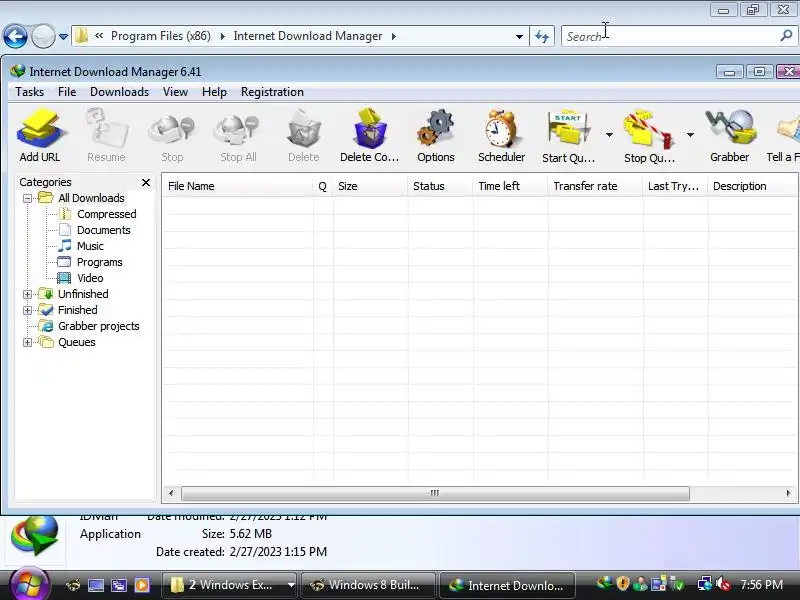Click the Stop toolbar icon
Viewport: 800px width, 600px height.
[x=172, y=135]
